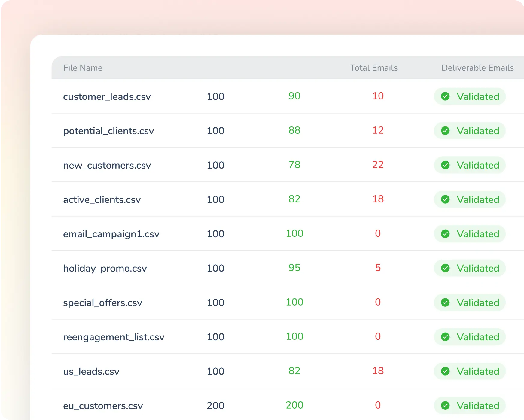This screenshot has height=420, width=524.
Task: Select the red 22 count for new_customers.csv
Action: tap(378, 165)
